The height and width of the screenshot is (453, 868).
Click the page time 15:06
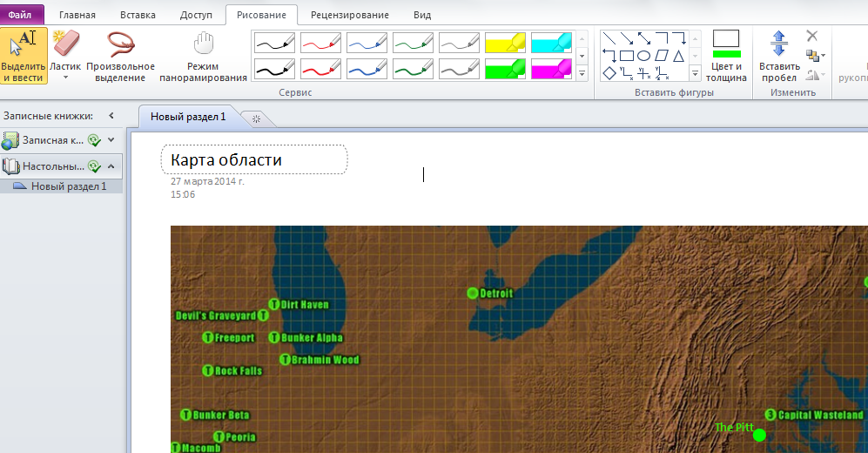coord(183,194)
